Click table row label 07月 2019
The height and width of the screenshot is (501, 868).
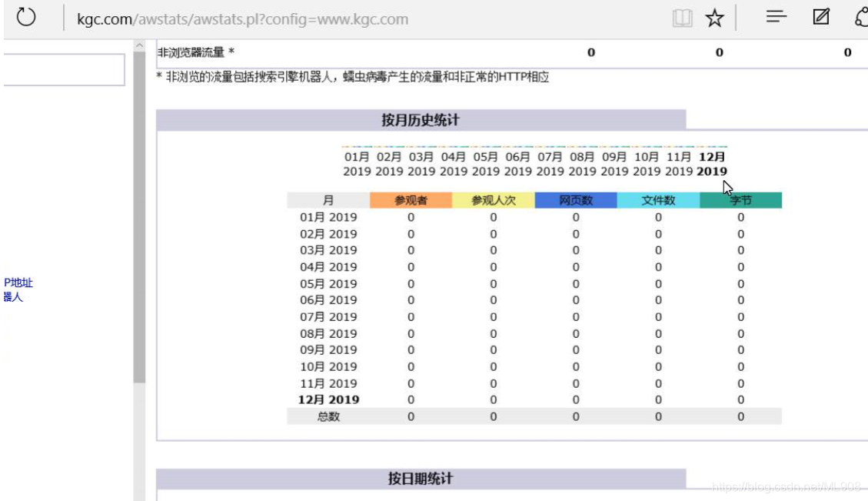click(x=328, y=316)
